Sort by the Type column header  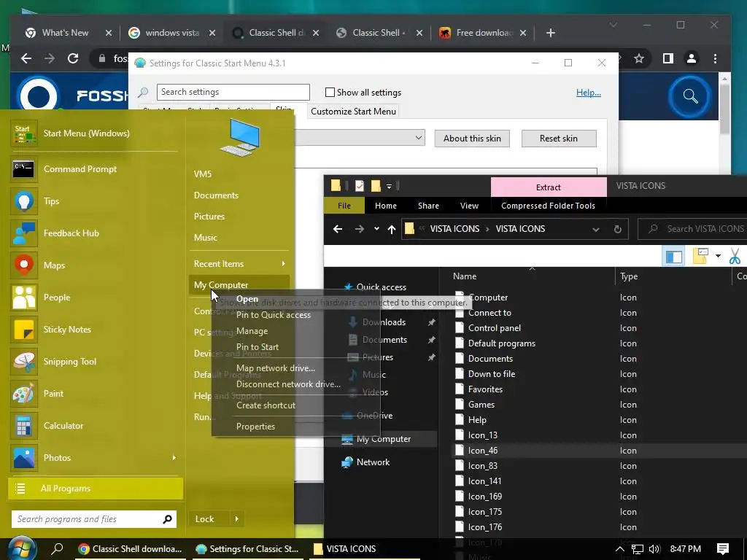click(x=673, y=276)
